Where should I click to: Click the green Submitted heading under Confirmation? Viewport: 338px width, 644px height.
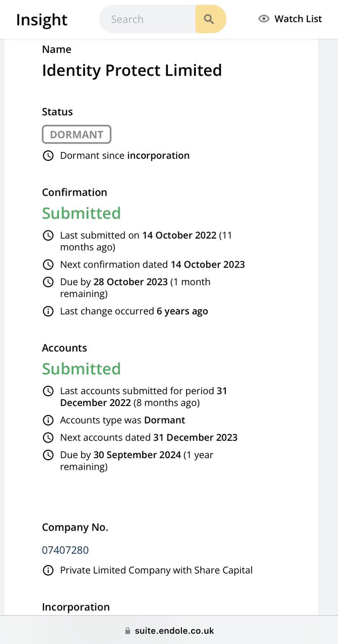[81, 213]
